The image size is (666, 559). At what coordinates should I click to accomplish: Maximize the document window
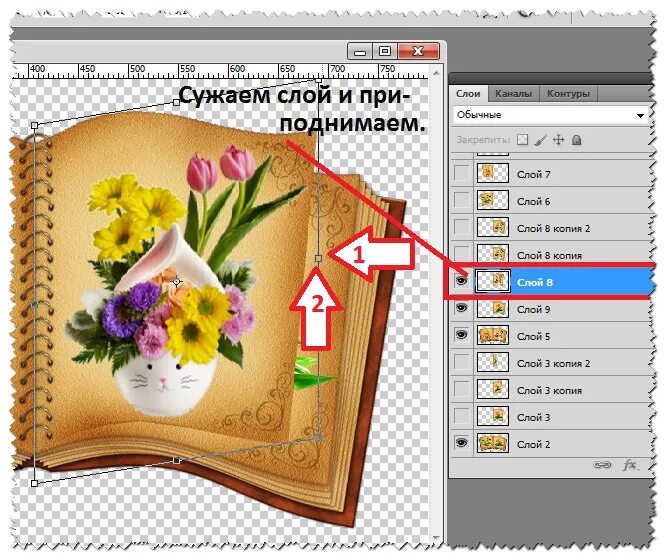pyautogui.click(x=385, y=51)
